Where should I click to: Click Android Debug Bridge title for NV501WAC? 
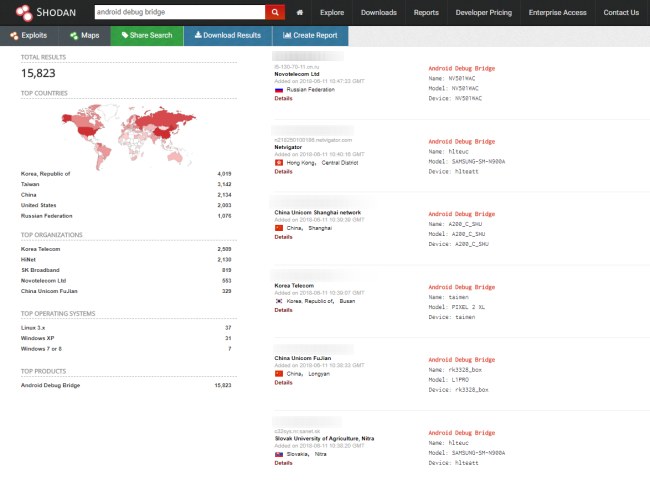coord(462,68)
